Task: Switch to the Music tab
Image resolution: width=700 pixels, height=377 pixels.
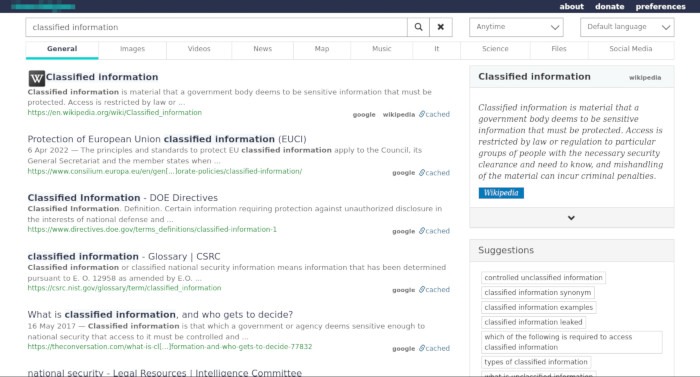Action: 382,49
